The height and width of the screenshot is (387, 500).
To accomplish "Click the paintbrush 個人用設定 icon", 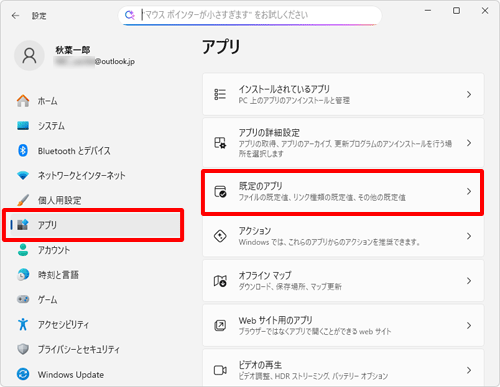I will pos(23,200).
